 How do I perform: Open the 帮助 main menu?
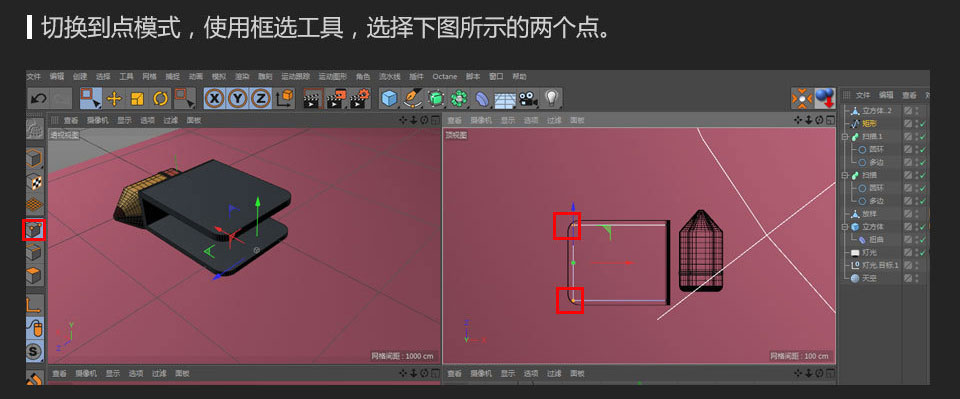pos(519,76)
